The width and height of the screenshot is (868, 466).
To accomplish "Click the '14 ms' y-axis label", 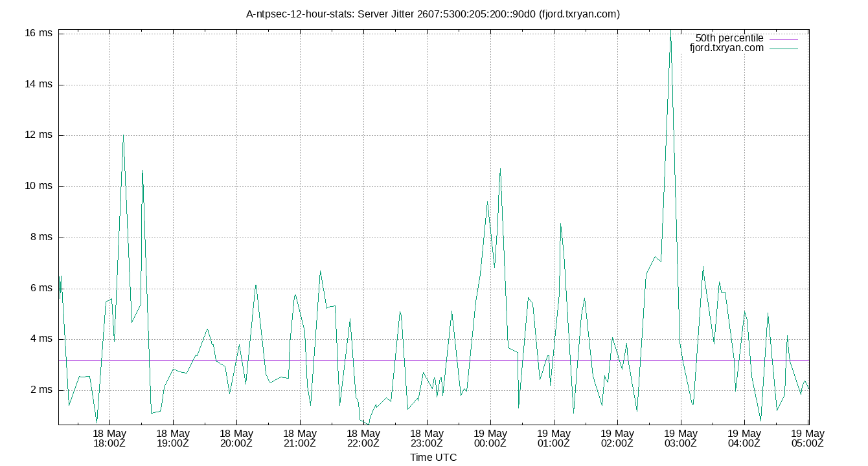I will click(x=40, y=84).
